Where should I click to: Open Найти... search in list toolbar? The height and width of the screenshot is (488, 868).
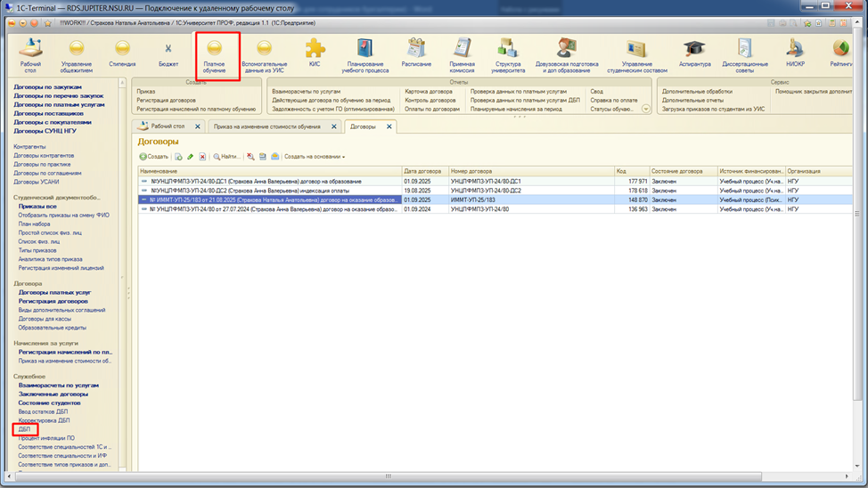coord(226,157)
